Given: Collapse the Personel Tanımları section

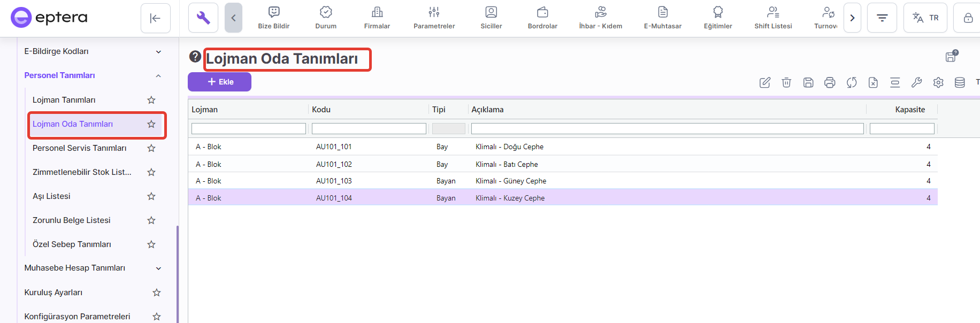Looking at the screenshot, I should 158,76.
